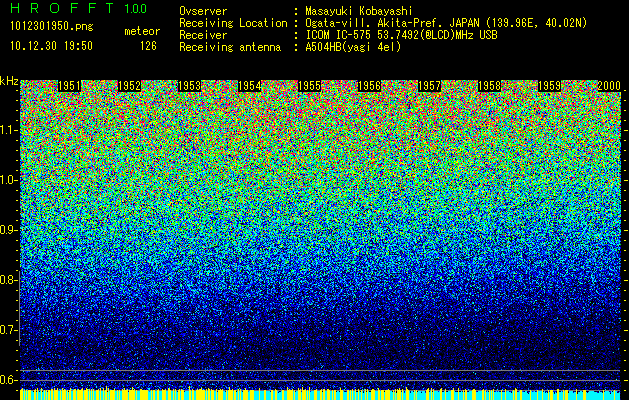Click the 0.9 kHz axis label
The height and width of the screenshot is (400, 629).
[x=8, y=230]
